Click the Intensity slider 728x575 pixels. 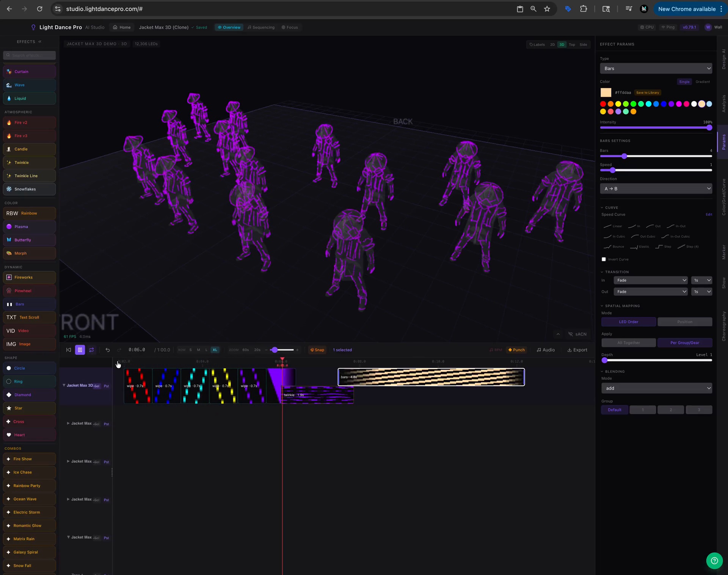[x=656, y=128]
